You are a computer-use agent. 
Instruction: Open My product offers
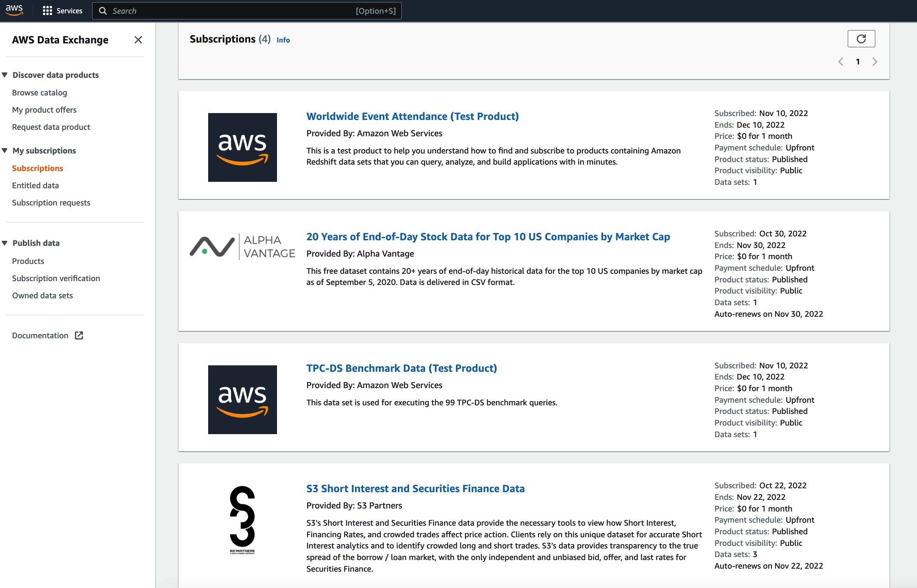[44, 110]
